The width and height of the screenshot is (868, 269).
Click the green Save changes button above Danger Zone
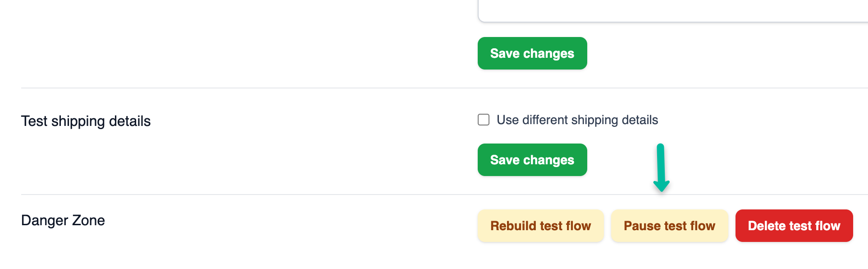coord(532,159)
